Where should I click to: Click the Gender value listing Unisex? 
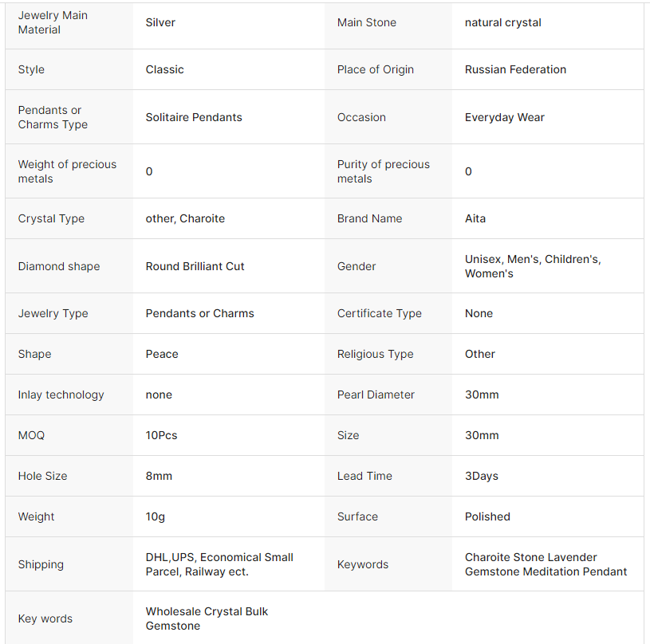click(x=532, y=266)
